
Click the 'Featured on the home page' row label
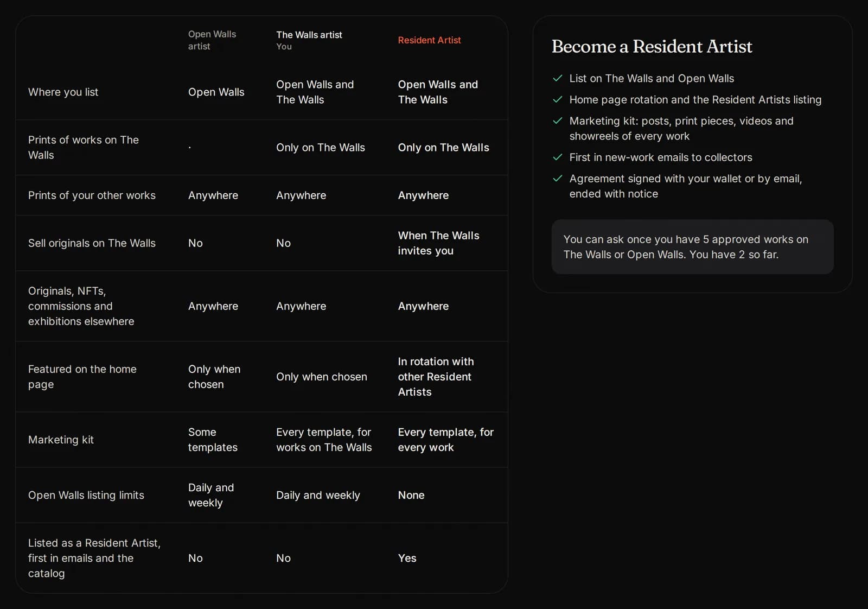82,377
